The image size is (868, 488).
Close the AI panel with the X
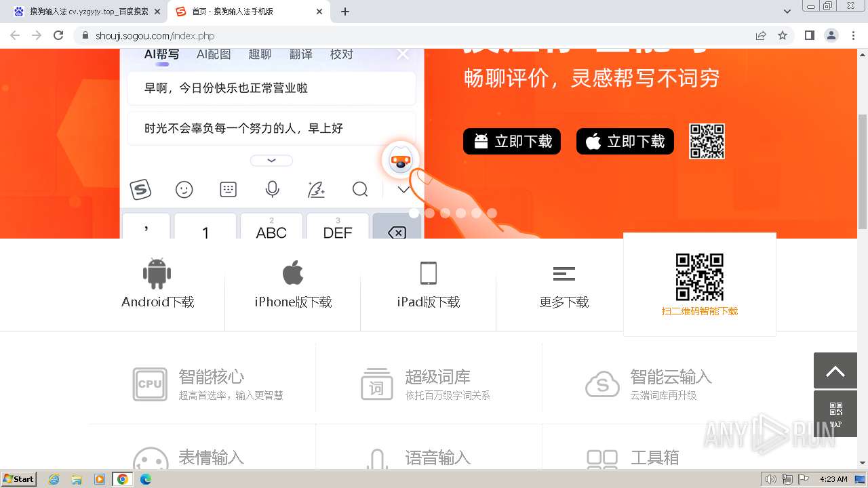[403, 54]
